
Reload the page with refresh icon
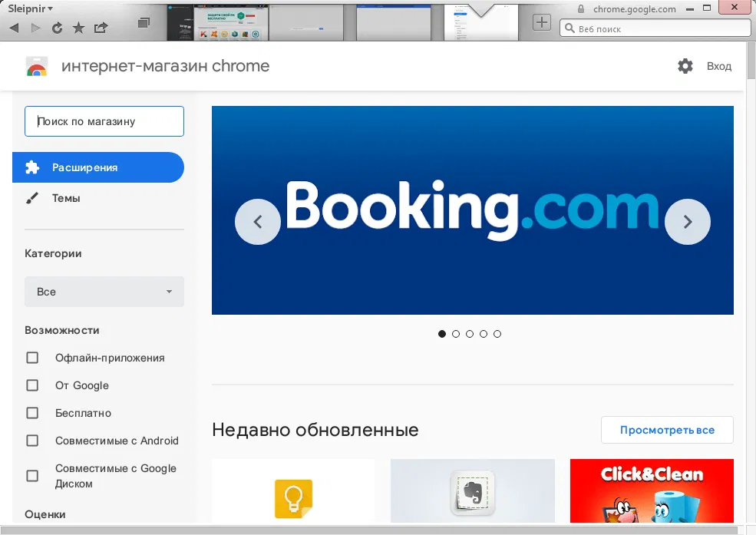57,28
